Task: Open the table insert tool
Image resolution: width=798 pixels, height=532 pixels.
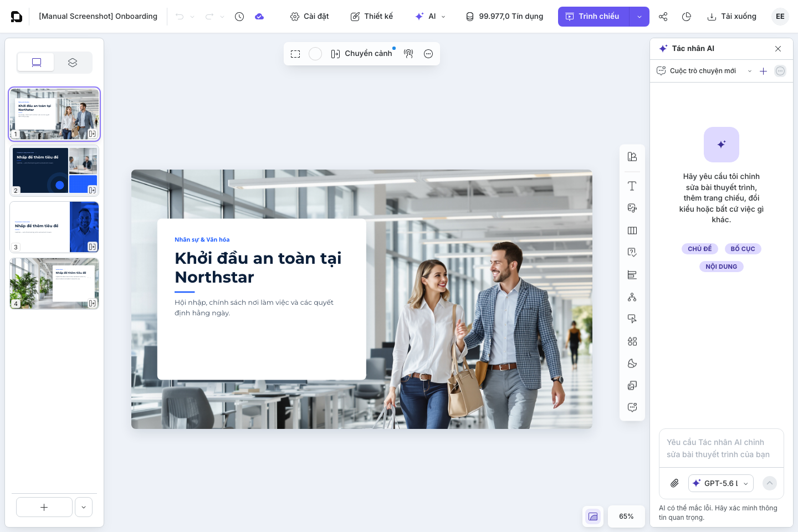Action: click(x=632, y=231)
